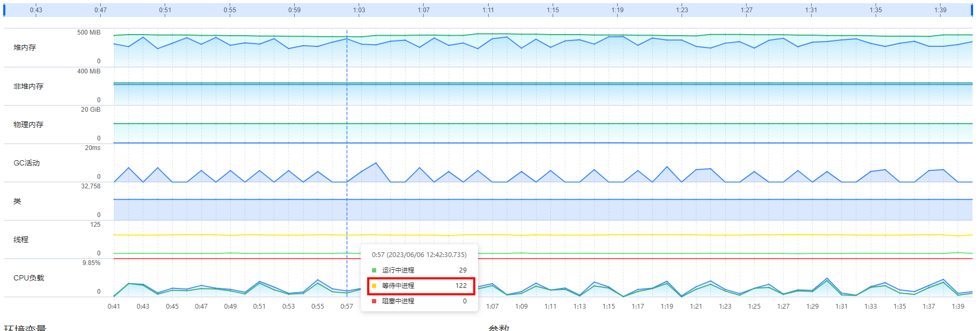Image resolution: width=980 pixels, height=331 pixels.
Task: Select the 线程 chart row label
Action: click(21, 239)
